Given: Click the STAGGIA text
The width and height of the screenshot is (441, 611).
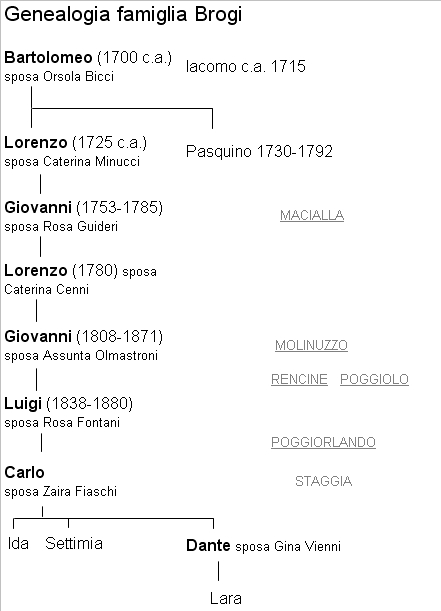Looking at the screenshot, I should click(323, 481).
